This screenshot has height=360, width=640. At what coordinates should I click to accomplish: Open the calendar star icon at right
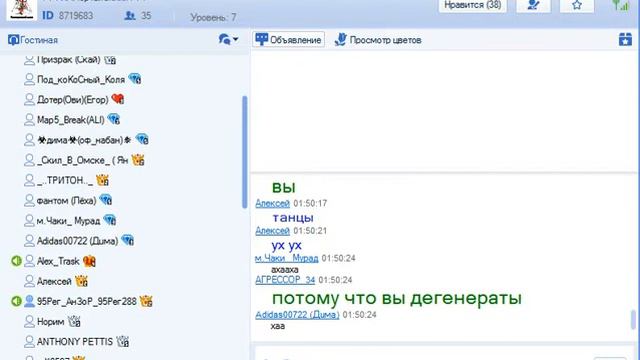[x=625, y=39]
